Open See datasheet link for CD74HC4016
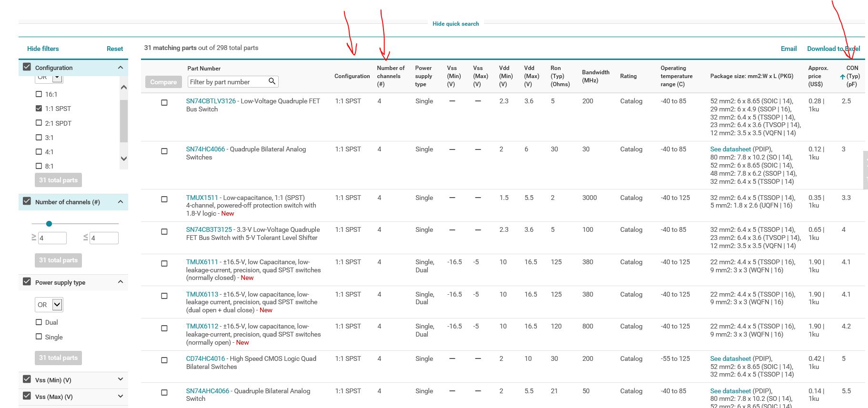868x408 pixels. (x=730, y=358)
